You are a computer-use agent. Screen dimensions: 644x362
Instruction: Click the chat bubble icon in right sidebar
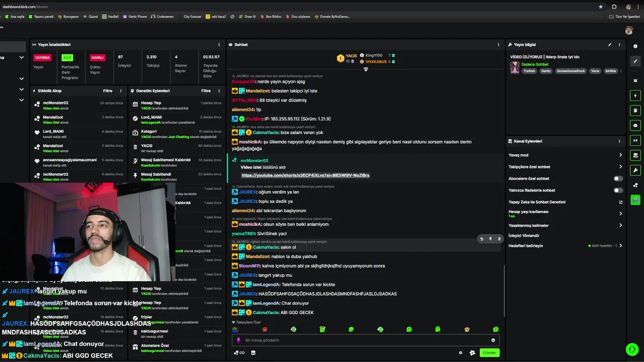(635, 125)
